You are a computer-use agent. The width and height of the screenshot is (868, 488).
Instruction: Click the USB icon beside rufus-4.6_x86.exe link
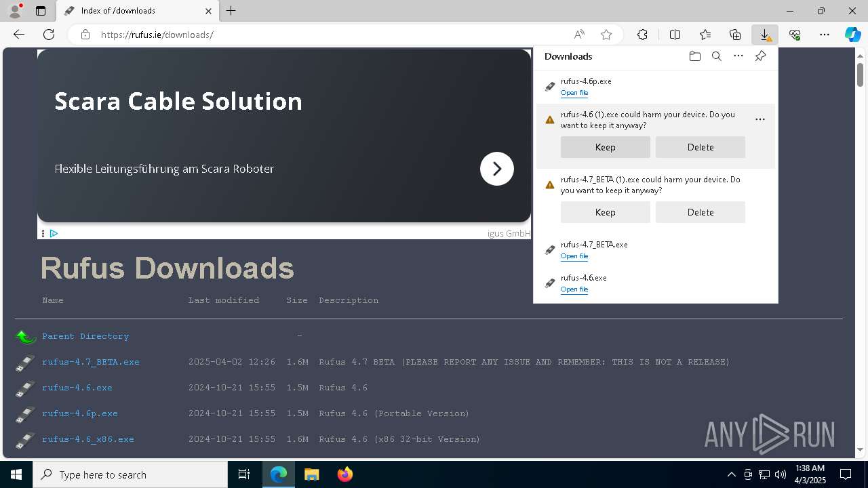click(25, 440)
